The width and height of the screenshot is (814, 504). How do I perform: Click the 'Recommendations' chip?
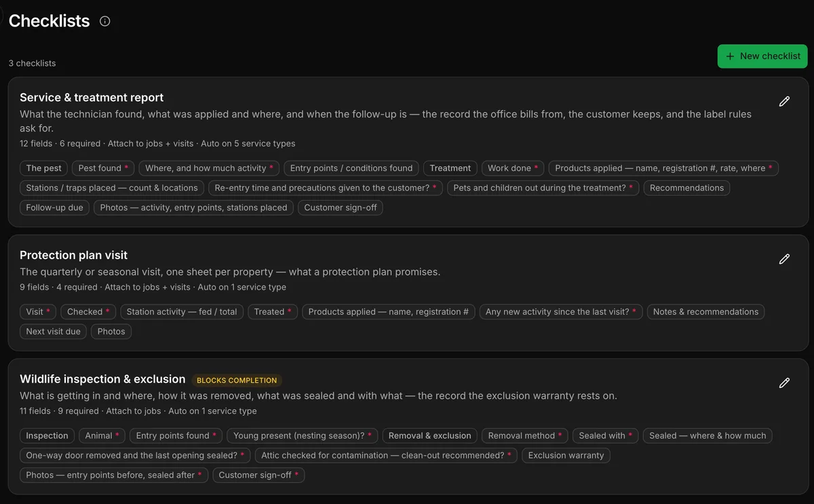point(686,188)
